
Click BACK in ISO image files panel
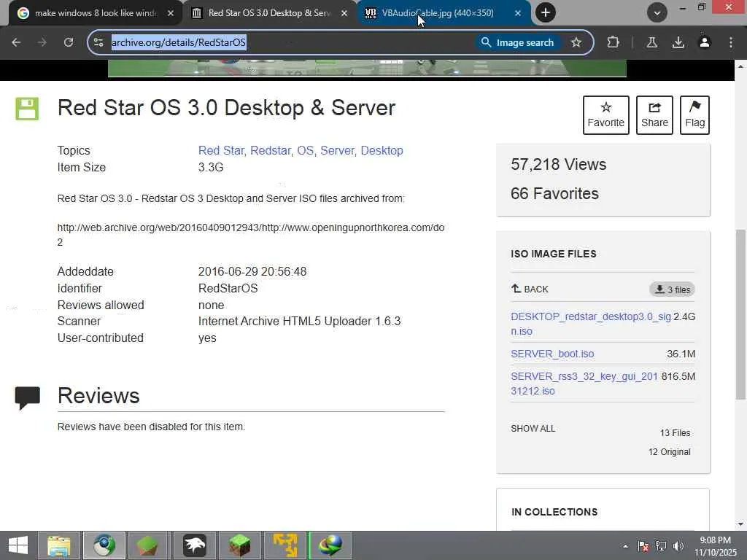coord(530,289)
